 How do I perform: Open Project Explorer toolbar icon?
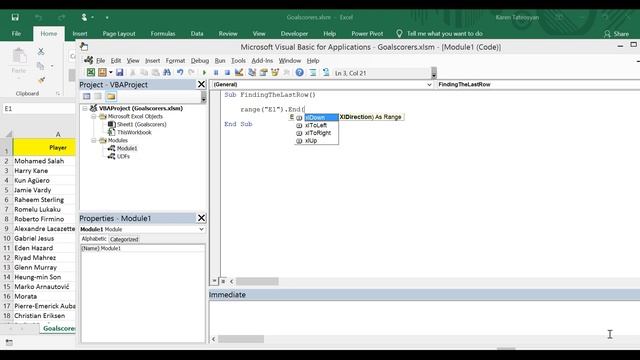click(x=252, y=73)
